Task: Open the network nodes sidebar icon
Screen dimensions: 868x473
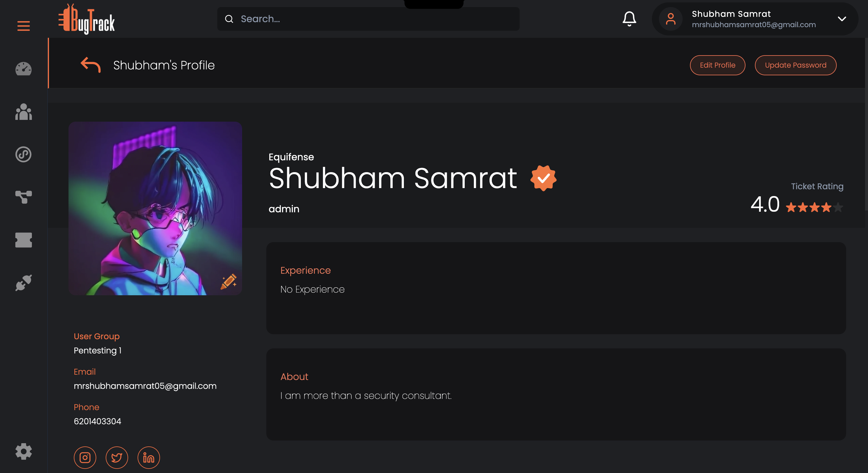Action: [x=24, y=197]
